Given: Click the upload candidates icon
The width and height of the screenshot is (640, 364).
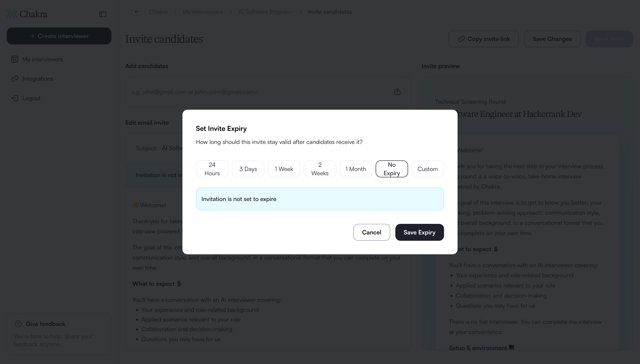Looking at the screenshot, I should [x=397, y=92].
